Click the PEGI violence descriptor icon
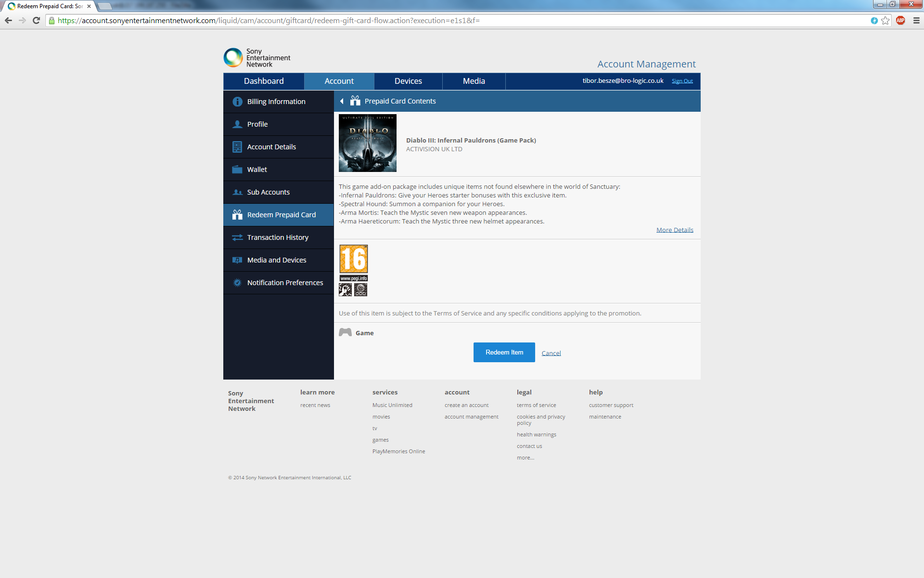The width and height of the screenshot is (924, 578). pos(346,289)
